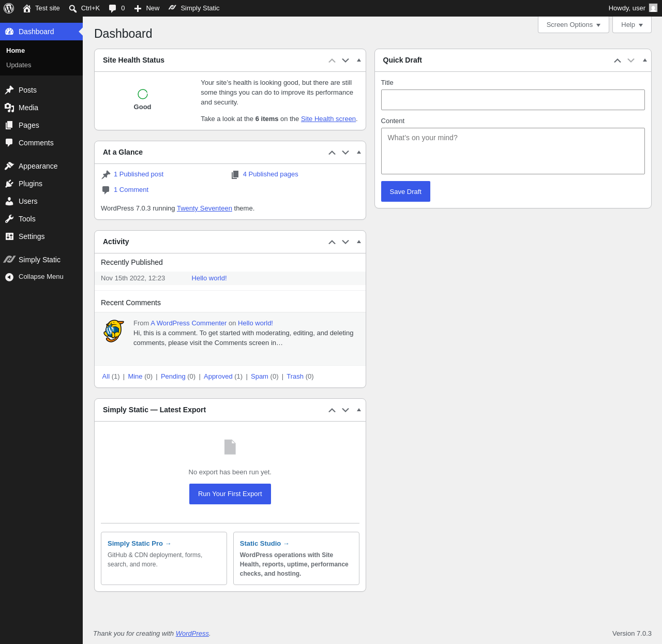Click the user avatar next to Howdy
662x644 pixels.
click(653, 8)
